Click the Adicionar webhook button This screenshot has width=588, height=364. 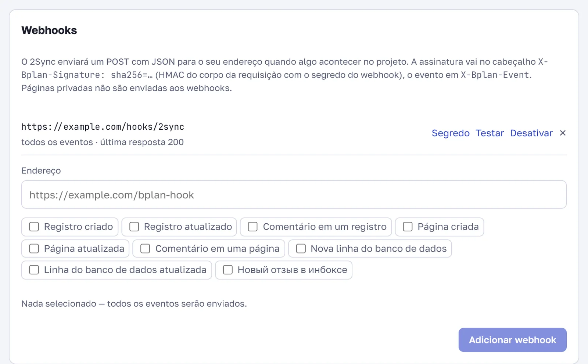(512, 340)
